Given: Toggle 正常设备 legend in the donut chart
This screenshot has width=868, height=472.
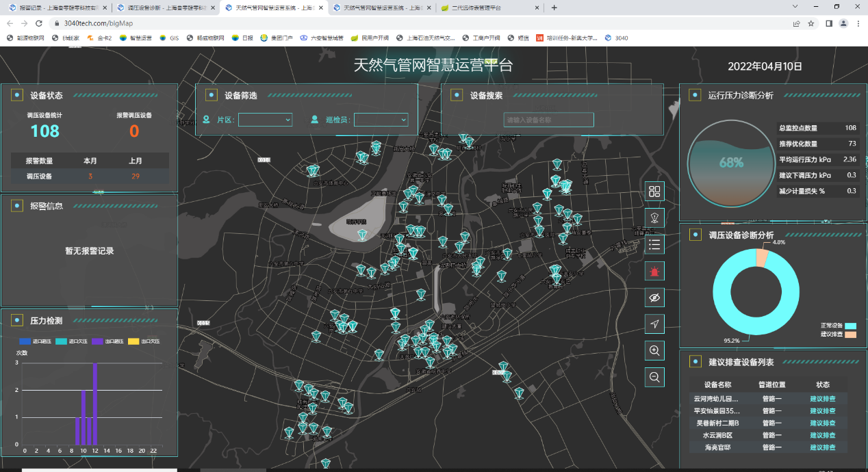Looking at the screenshot, I should [x=850, y=326].
